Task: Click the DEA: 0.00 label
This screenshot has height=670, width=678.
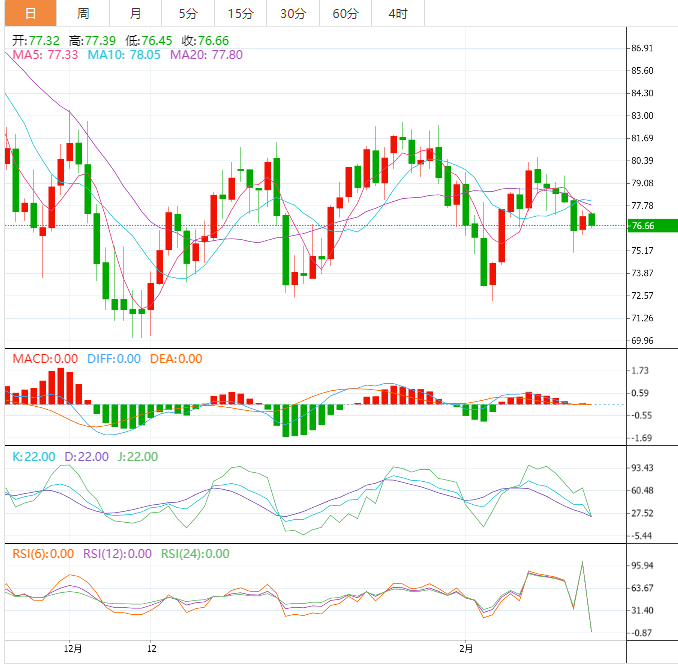Action: [x=176, y=359]
